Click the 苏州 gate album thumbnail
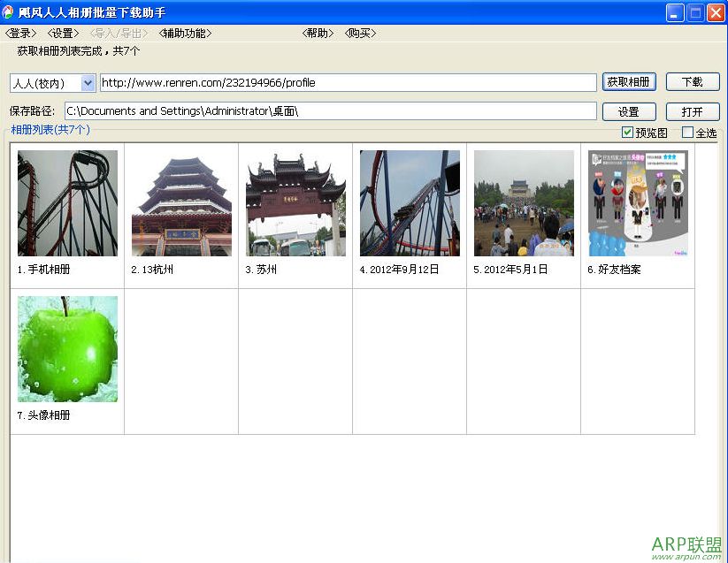728x563 pixels. coord(295,203)
